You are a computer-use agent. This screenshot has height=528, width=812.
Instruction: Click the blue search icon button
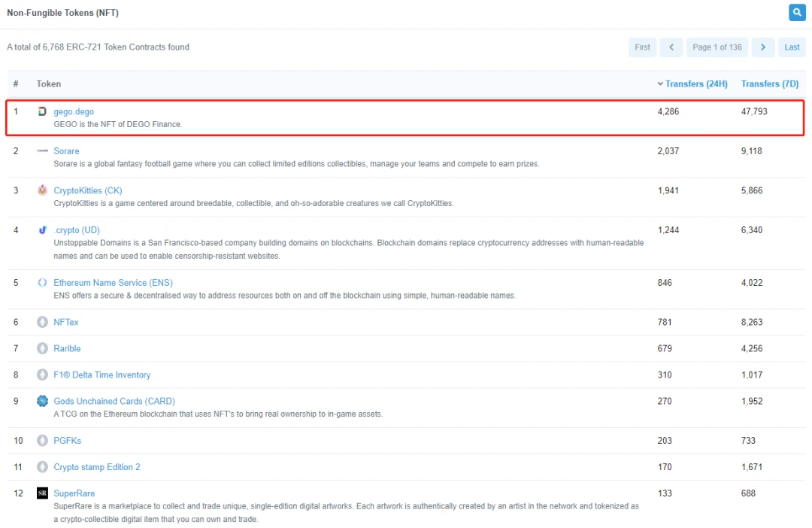(x=796, y=13)
